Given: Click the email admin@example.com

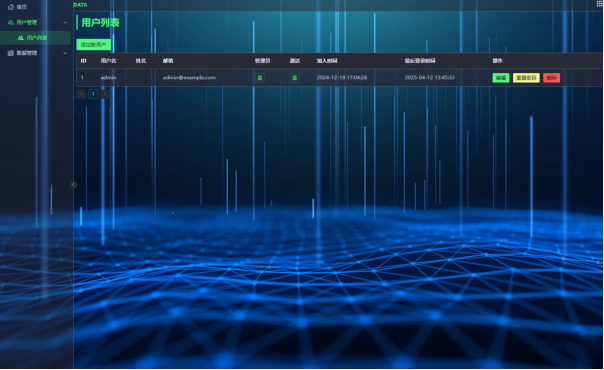Looking at the screenshot, I should tap(189, 78).
